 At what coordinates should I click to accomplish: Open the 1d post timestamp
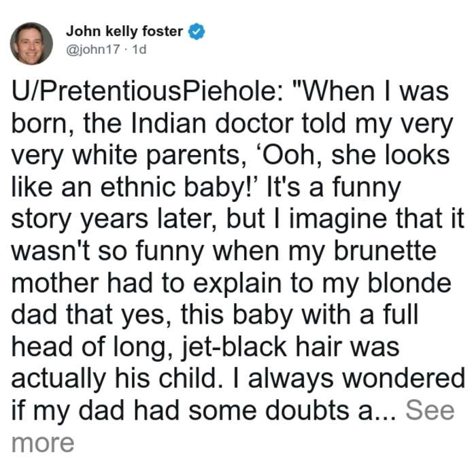tap(139, 49)
